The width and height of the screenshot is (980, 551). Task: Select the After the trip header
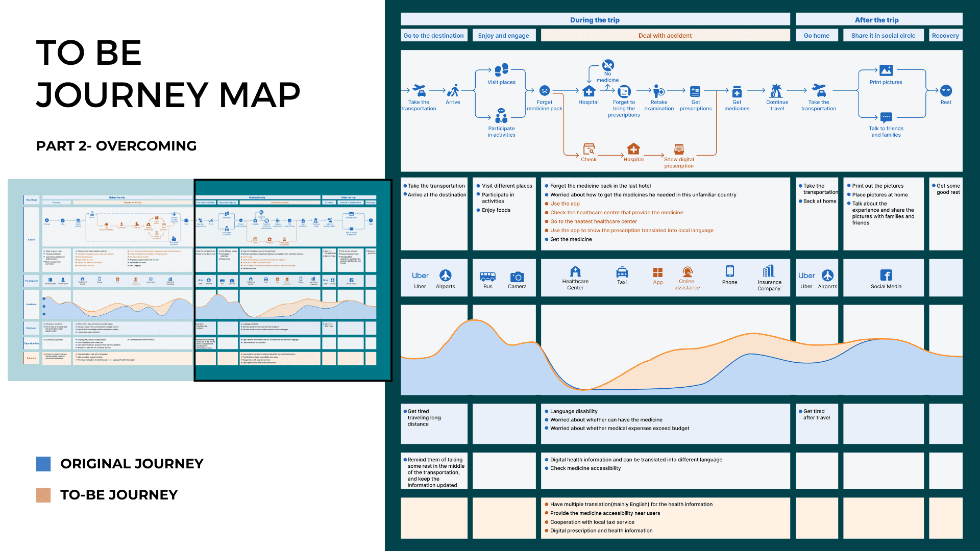[876, 20]
